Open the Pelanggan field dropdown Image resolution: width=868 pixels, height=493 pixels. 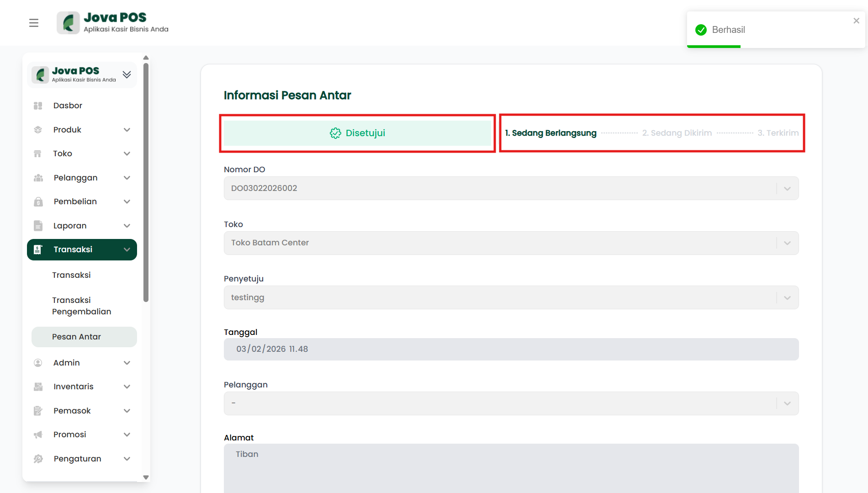tap(787, 403)
